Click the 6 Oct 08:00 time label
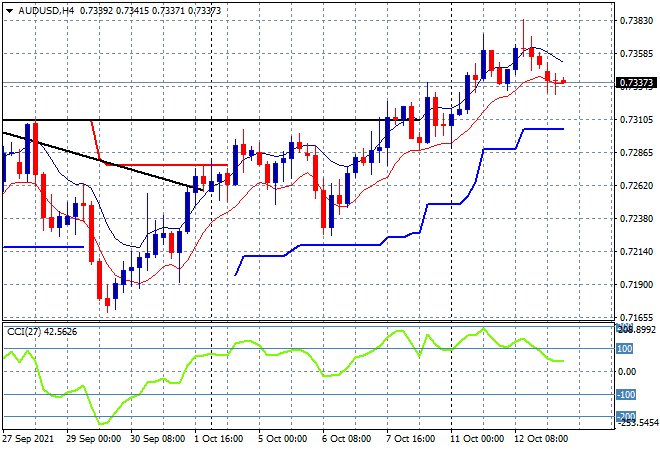Viewport: 660px width, 450px height. tap(347, 439)
